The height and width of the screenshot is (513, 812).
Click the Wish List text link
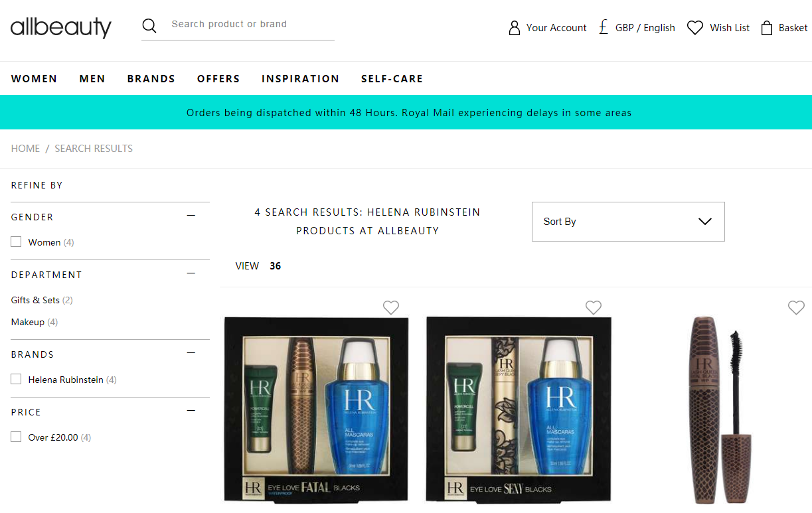click(730, 28)
